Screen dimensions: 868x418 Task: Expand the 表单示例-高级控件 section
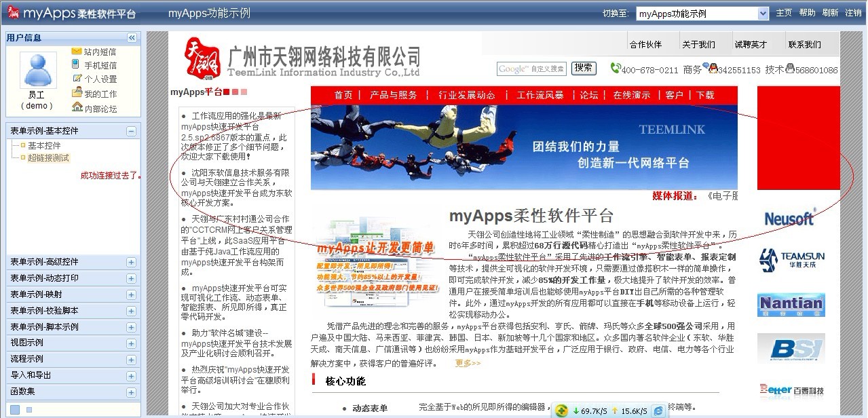pos(131,262)
